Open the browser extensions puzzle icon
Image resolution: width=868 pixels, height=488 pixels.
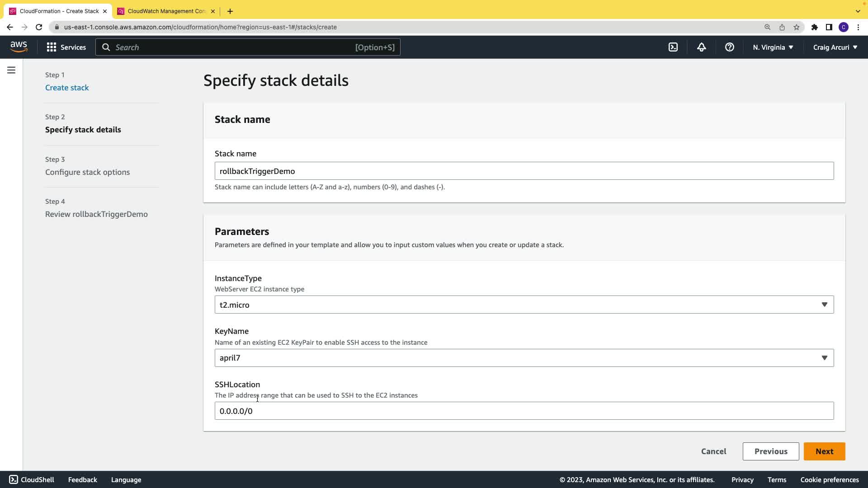[x=814, y=27]
